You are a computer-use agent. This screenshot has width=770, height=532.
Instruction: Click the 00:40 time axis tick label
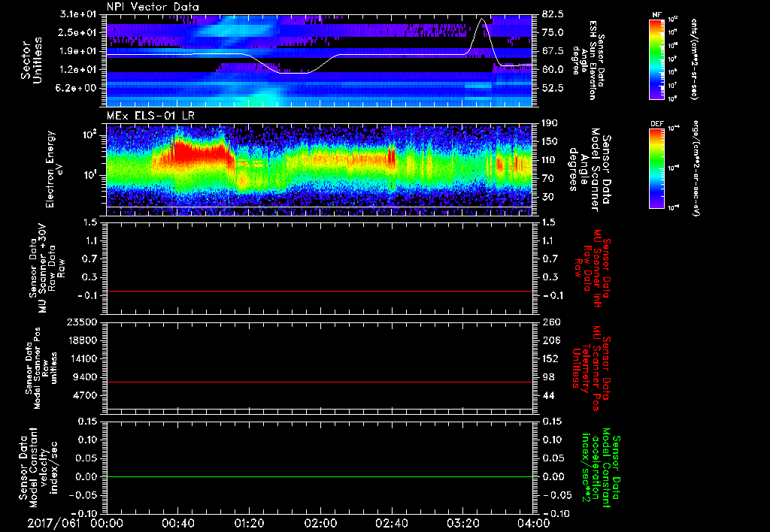[x=177, y=522]
